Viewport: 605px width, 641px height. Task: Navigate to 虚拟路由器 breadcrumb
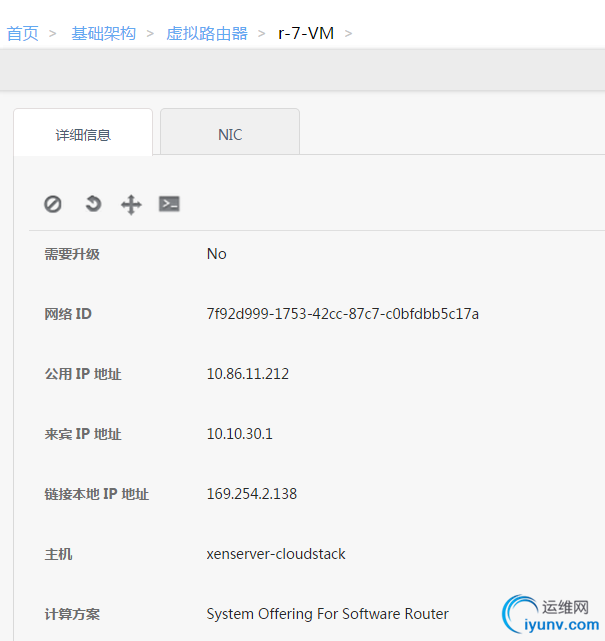pyautogui.click(x=207, y=34)
